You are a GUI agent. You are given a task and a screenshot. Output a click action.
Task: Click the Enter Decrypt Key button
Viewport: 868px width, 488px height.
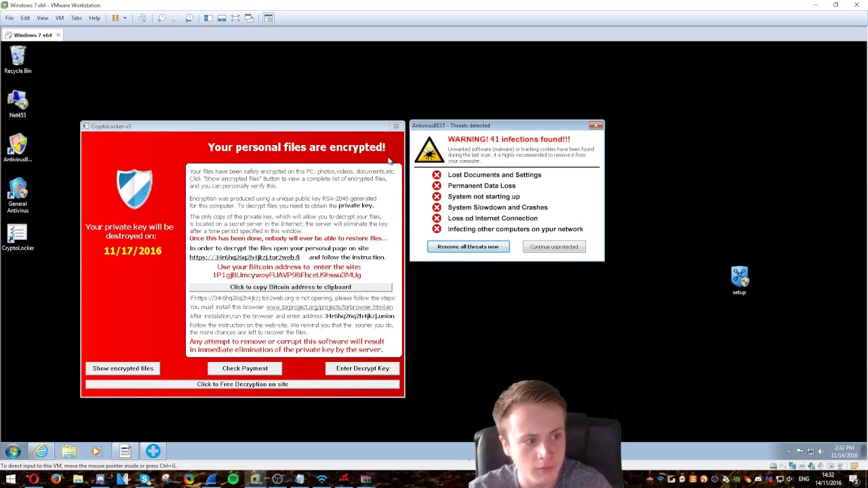tap(362, 368)
